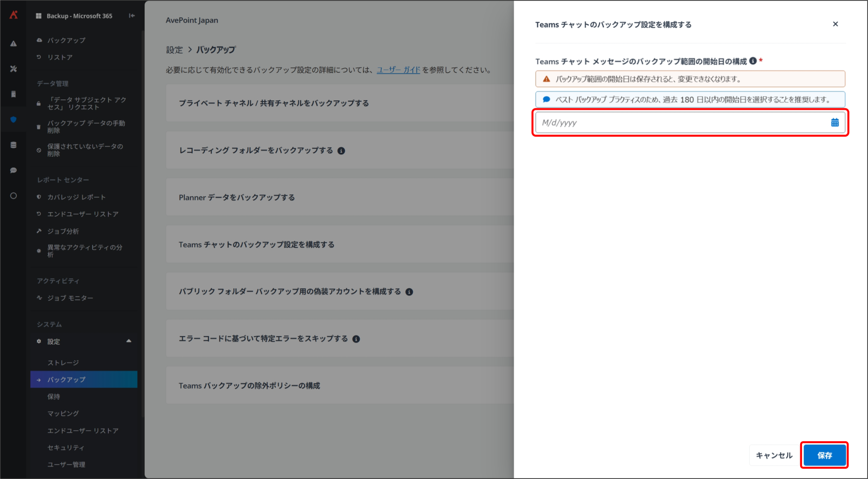
Task: Open ストレージ under the settings menu
Action: click(63, 362)
